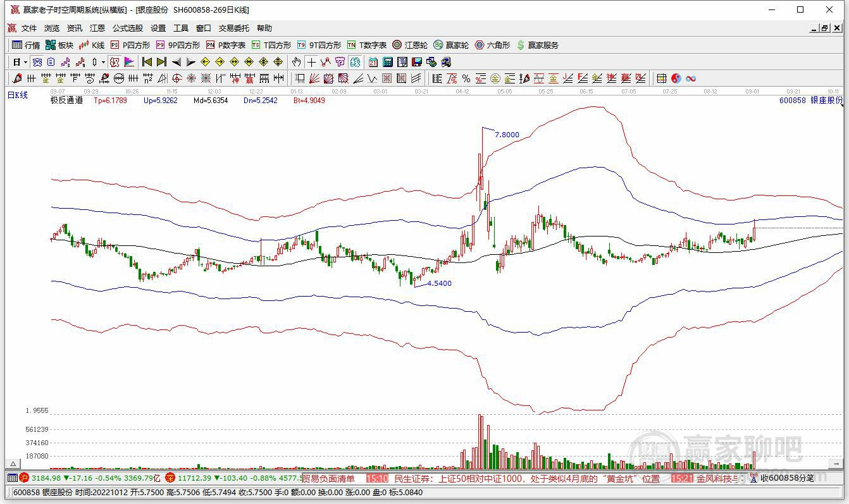
Task: Click the black right arrow icon
Action: tap(190, 62)
